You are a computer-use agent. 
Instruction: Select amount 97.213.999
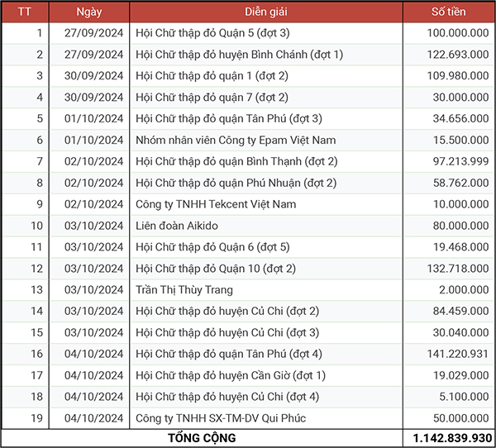point(461,161)
